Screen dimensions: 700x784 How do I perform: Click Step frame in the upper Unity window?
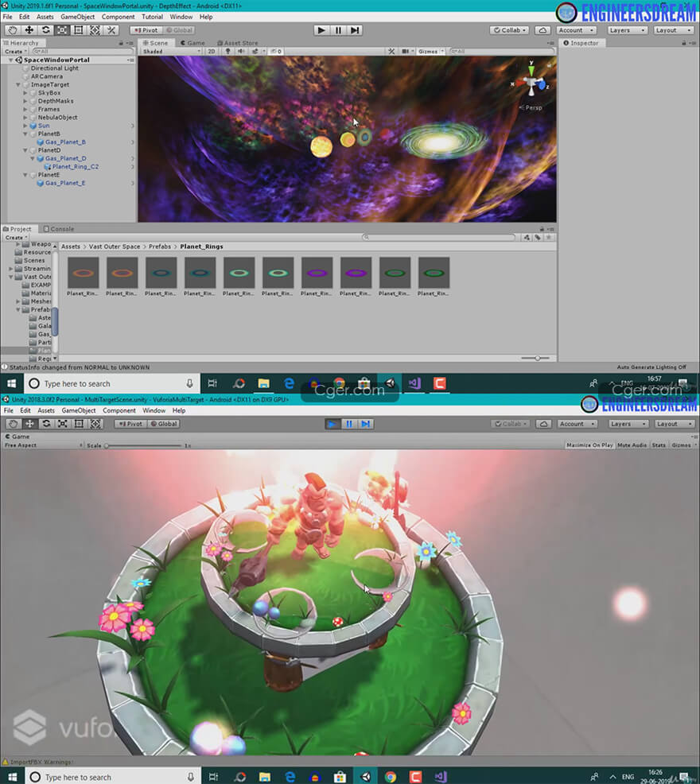pyautogui.click(x=355, y=30)
